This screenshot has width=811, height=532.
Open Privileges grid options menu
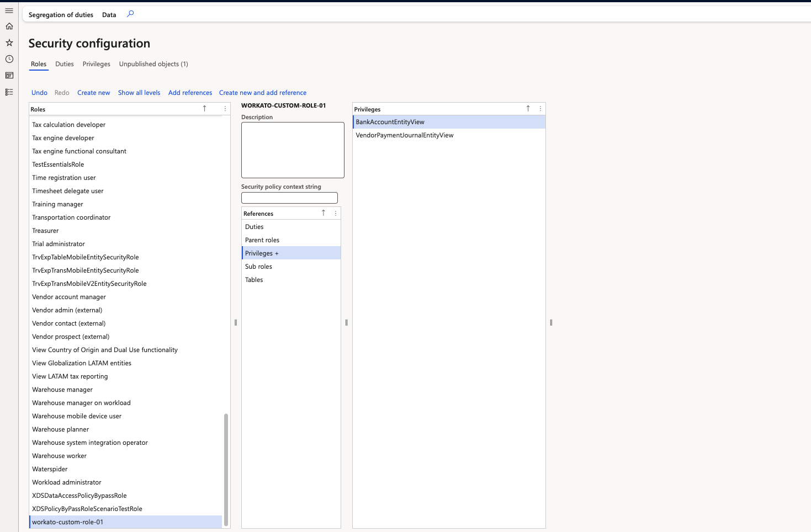pyautogui.click(x=540, y=109)
